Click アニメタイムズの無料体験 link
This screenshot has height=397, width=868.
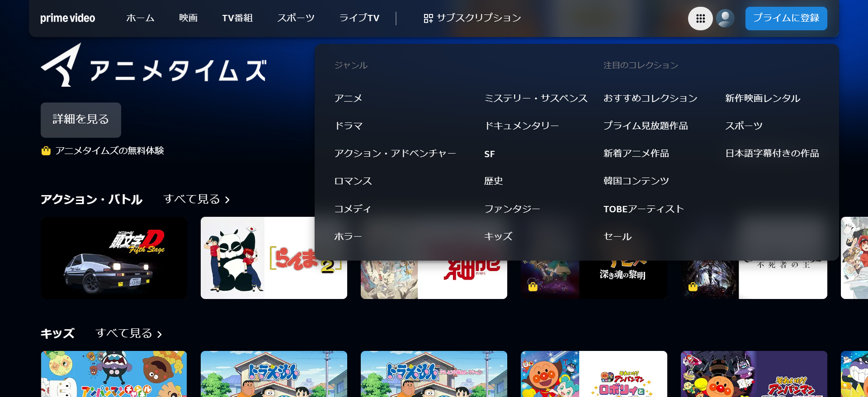pos(109,151)
